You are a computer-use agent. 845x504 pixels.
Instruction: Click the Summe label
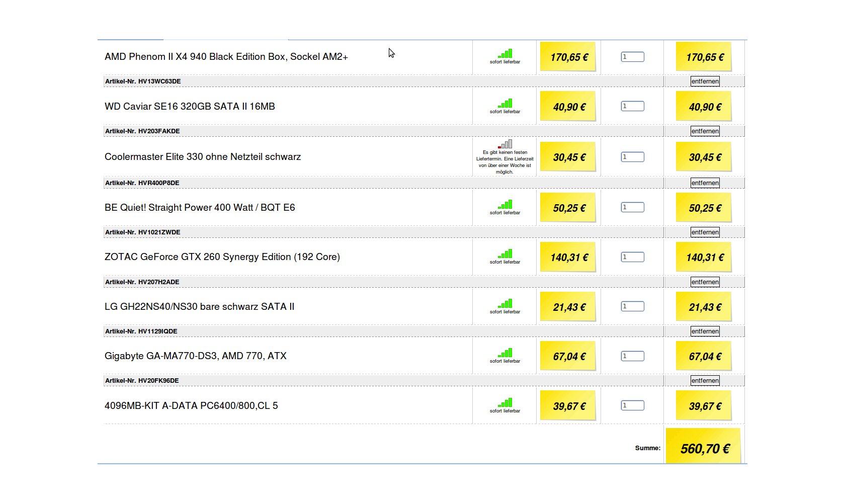pos(648,448)
